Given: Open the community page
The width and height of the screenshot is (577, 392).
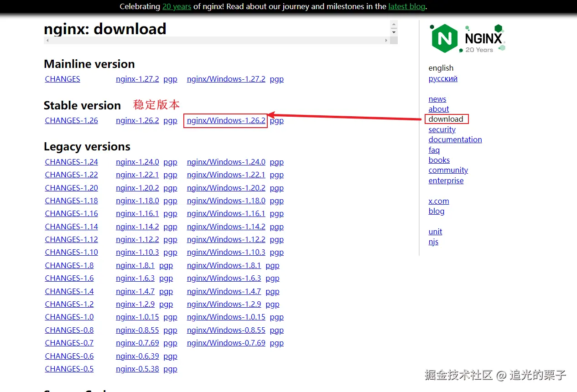Looking at the screenshot, I should 448,170.
